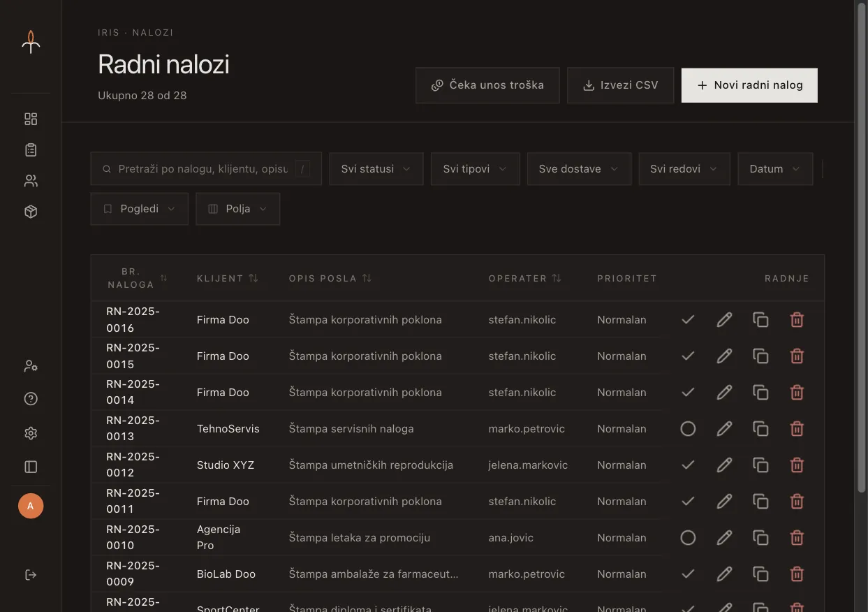Screen dimensions: 868x612
Task: Open the help question mark icon
Action: click(x=31, y=399)
